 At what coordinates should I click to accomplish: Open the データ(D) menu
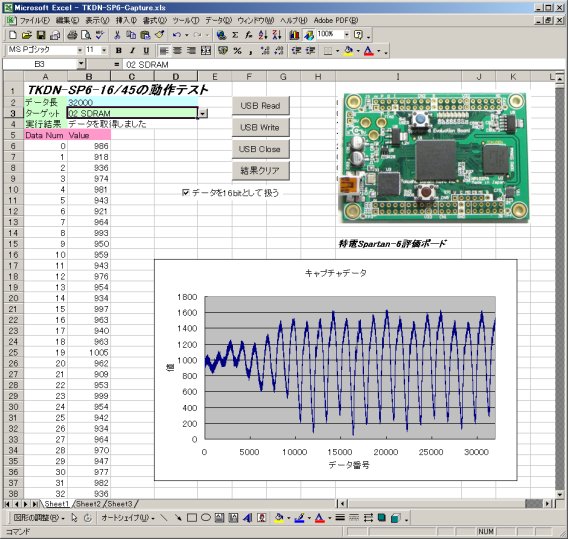(218, 20)
